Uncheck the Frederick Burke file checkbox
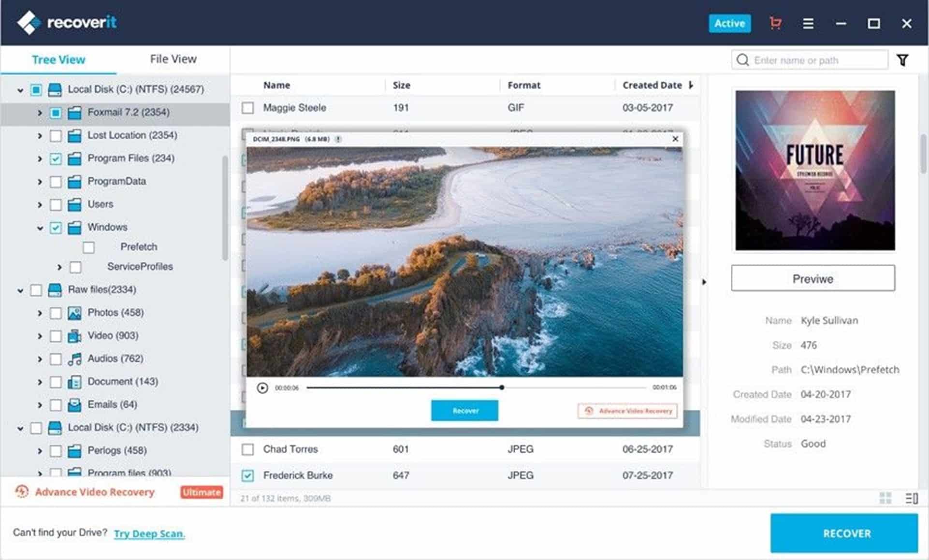Image resolution: width=929 pixels, height=560 pixels. click(247, 475)
